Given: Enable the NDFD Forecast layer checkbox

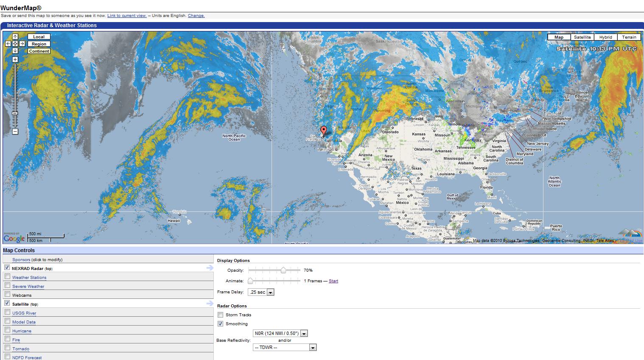Looking at the screenshot, I should tap(7, 357).
